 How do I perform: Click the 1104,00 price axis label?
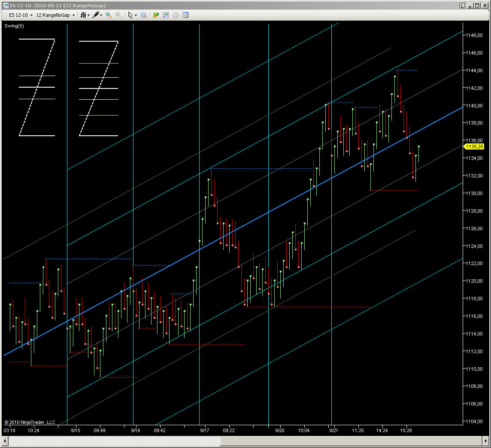click(x=474, y=421)
